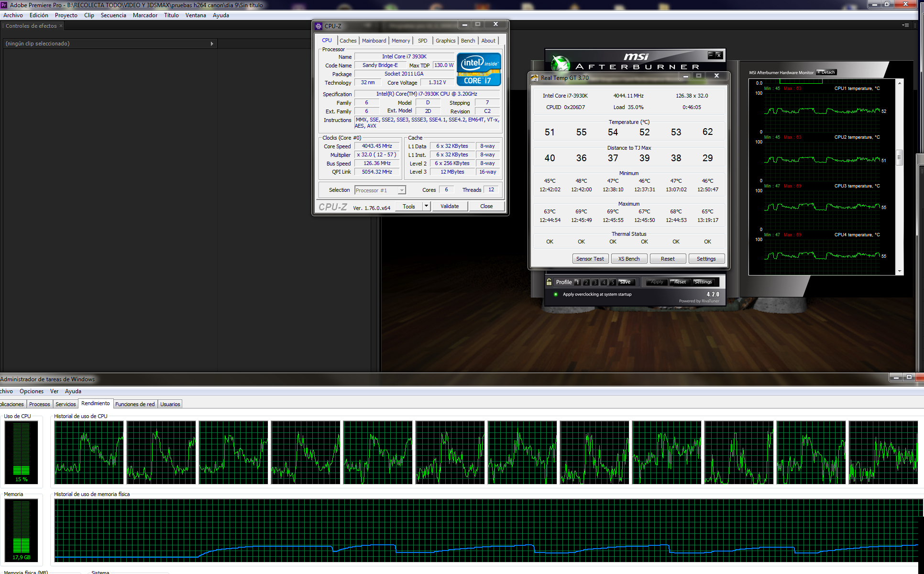
Task: Select Afterburner profile slot 1
Action: (x=577, y=282)
